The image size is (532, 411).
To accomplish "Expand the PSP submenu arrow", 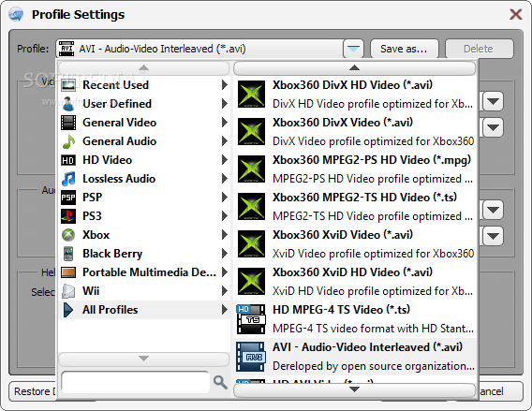I will click(x=224, y=197).
